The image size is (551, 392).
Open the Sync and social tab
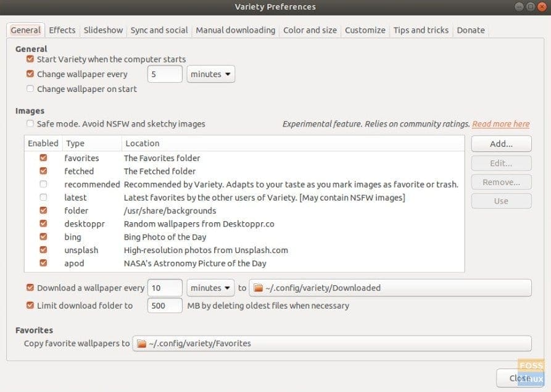point(159,30)
